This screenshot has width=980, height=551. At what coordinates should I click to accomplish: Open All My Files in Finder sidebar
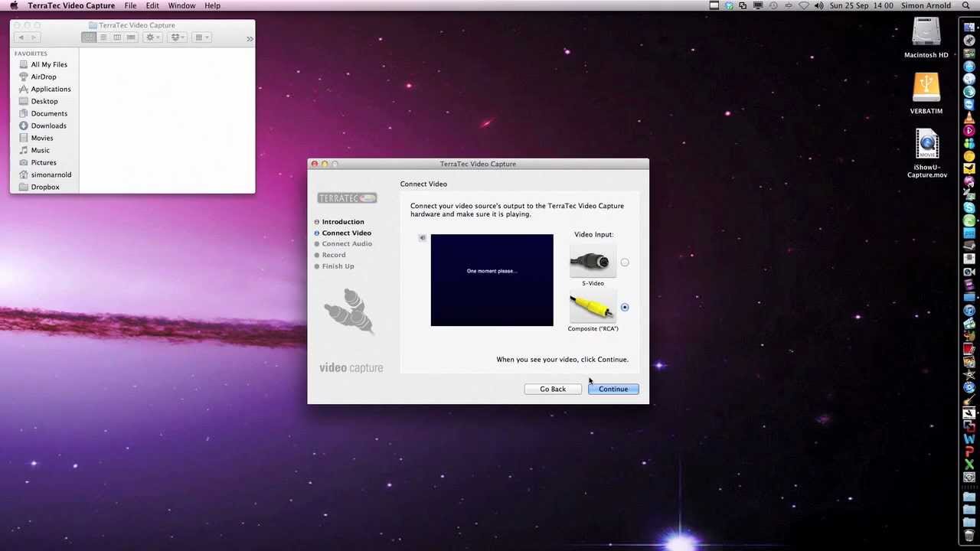49,64
